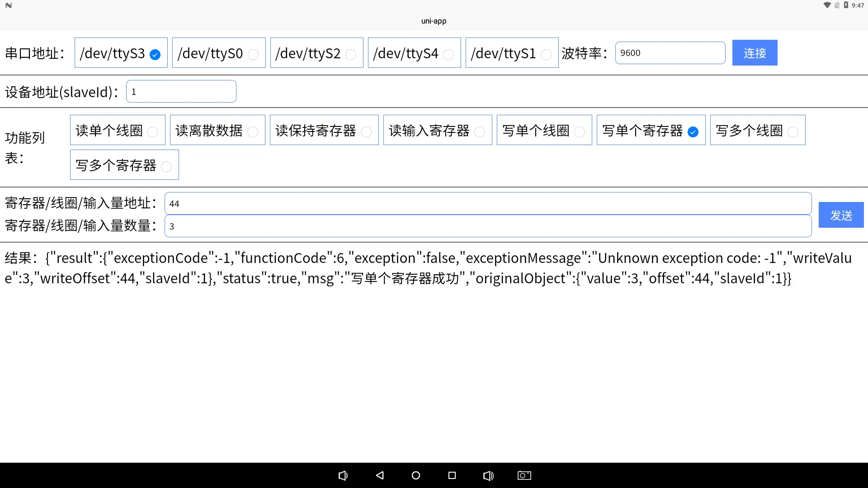Image resolution: width=868 pixels, height=488 pixels.
Task: Click the 寄存器/线圈/输入量地址 label
Action: [x=81, y=203]
